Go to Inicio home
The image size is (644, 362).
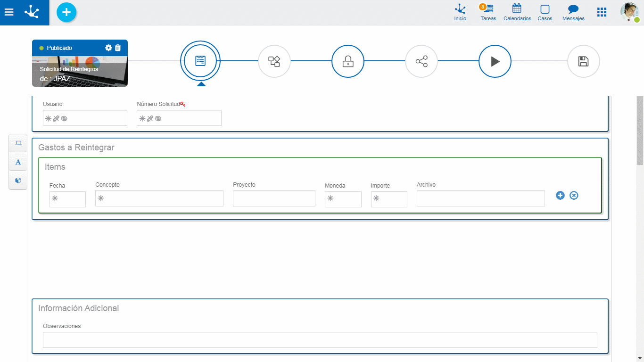(x=460, y=13)
